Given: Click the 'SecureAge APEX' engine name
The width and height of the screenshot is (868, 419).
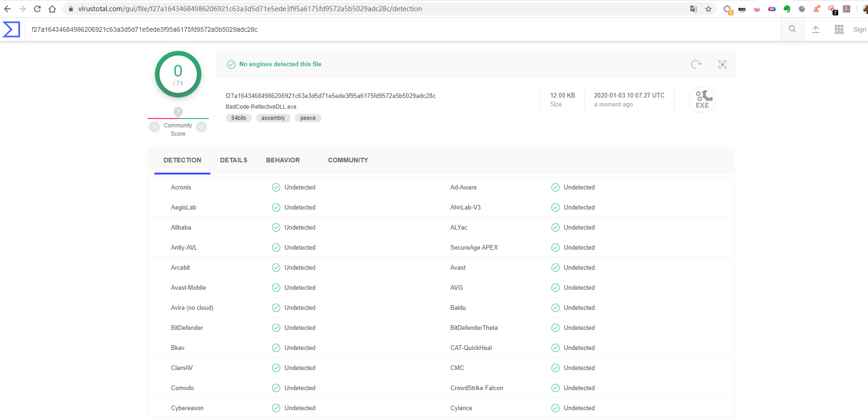Looking at the screenshot, I should [x=474, y=247].
